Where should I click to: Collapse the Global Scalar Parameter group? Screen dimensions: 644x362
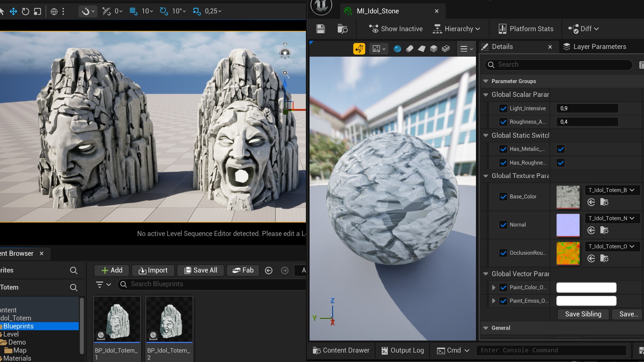click(485, 95)
